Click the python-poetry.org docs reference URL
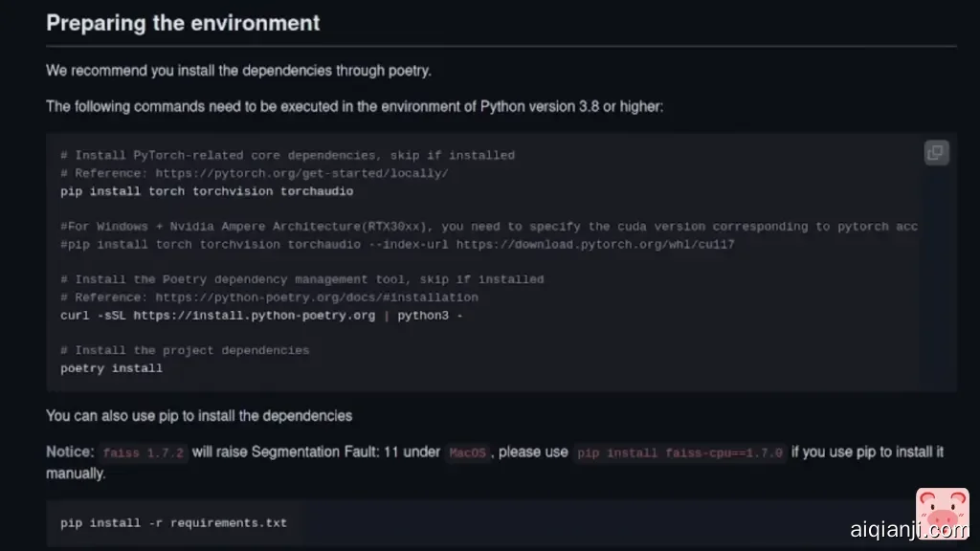The height and width of the screenshot is (551, 980). point(317,298)
